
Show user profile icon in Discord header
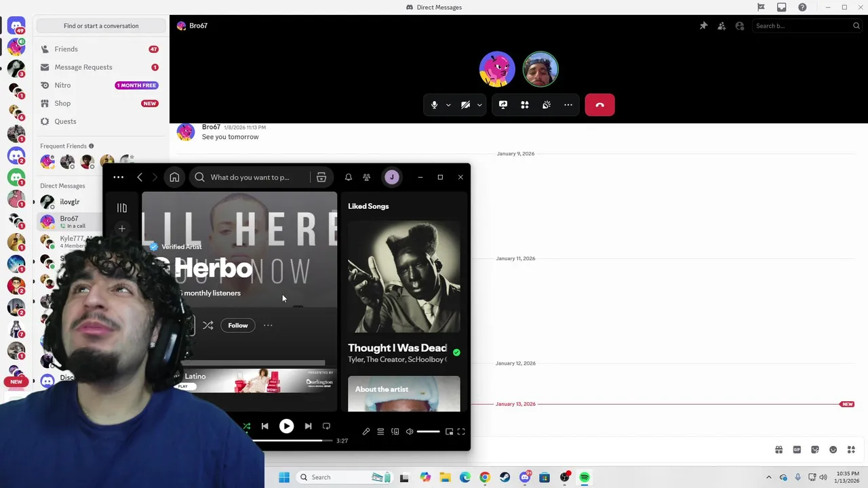(740, 26)
